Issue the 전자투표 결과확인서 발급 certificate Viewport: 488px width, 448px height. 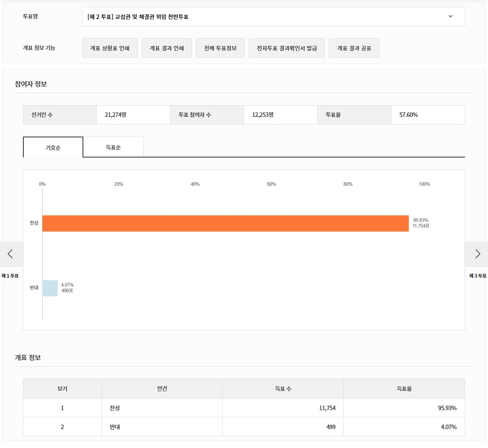tap(287, 48)
